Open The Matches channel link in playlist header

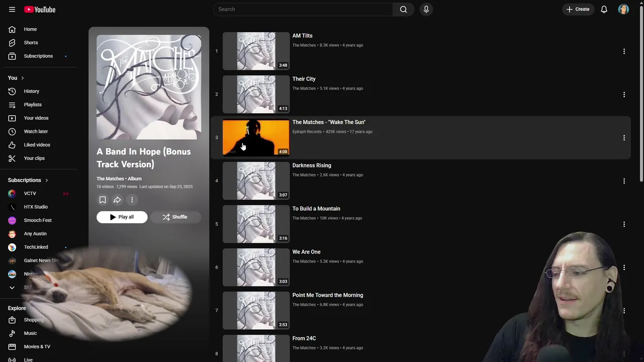point(110,178)
